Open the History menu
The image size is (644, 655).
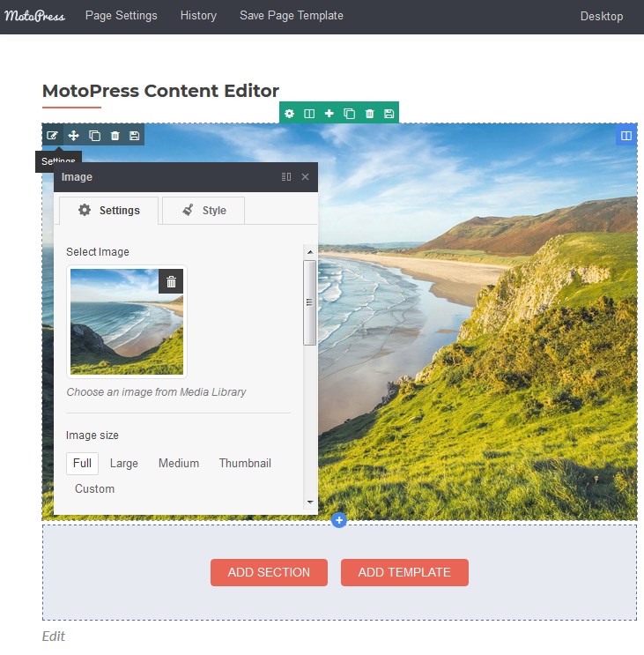pos(198,16)
